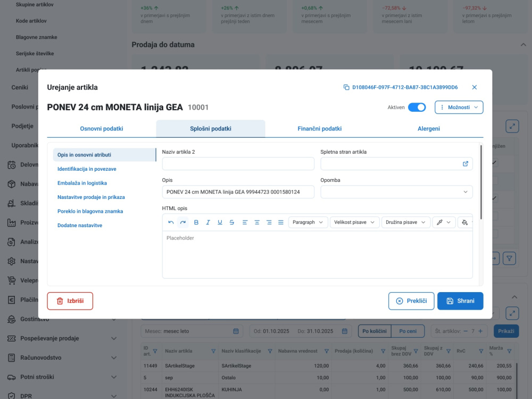Open Nastavitve prodaje in prikaza section
The image size is (532, 399).
91,197
